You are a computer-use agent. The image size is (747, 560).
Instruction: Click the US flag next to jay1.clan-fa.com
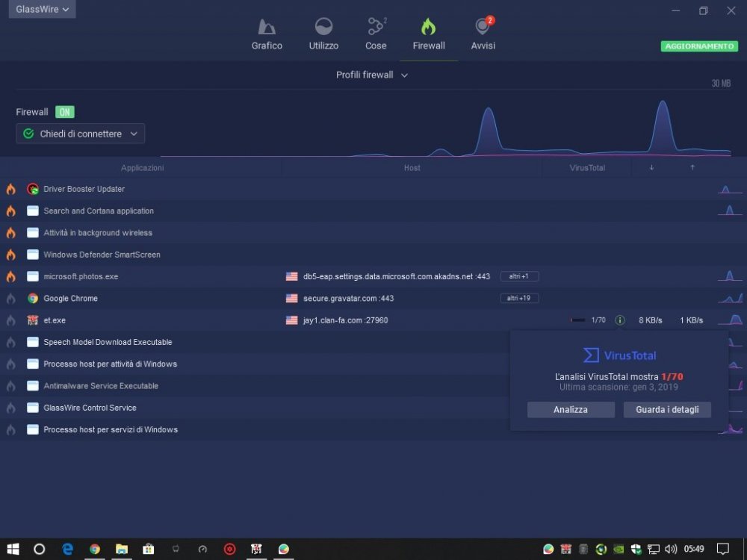[x=291, y=320]
